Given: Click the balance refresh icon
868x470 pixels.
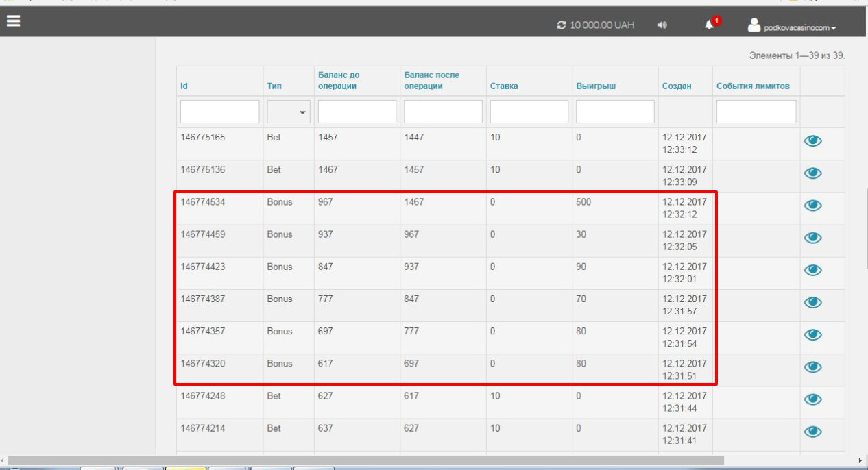Looking at the screenshot, I should click(x=562, y=25).
